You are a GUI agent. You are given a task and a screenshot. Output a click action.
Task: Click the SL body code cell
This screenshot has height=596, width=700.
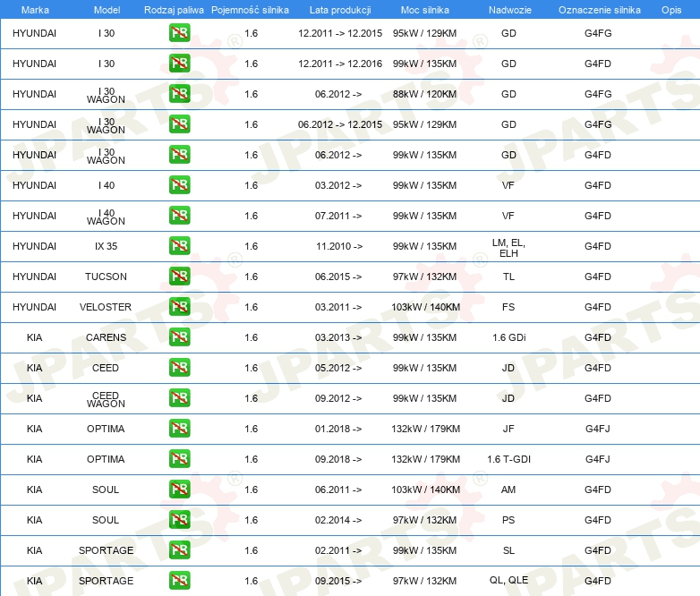tap(508, 550)
